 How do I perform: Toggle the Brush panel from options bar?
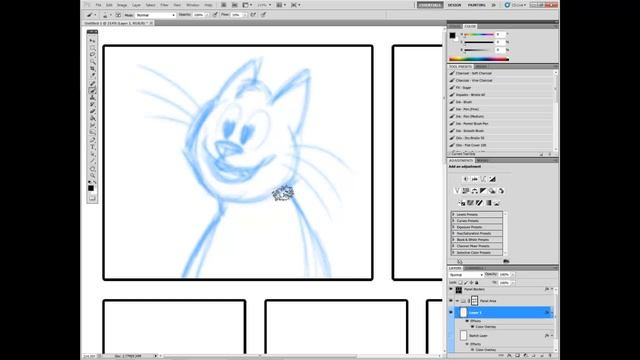pos(118,15)
